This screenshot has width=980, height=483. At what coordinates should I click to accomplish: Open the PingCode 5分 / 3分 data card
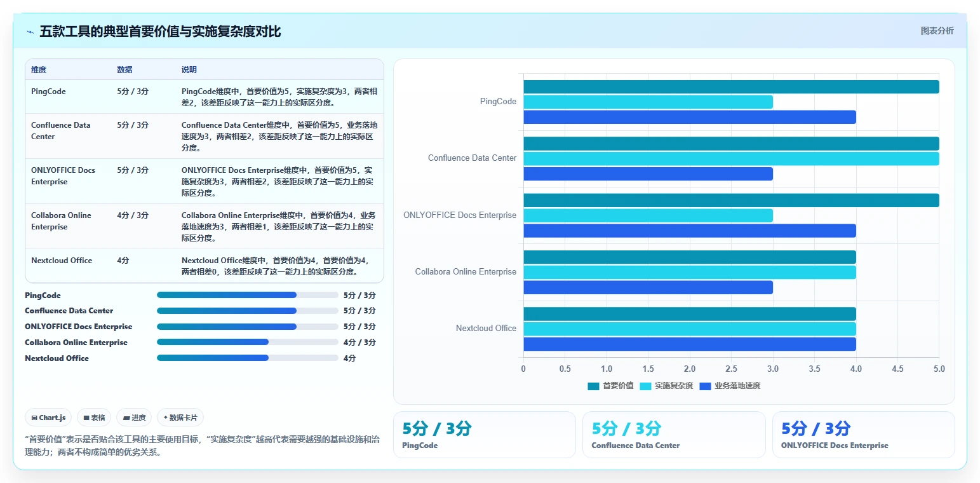pos(484,435)
